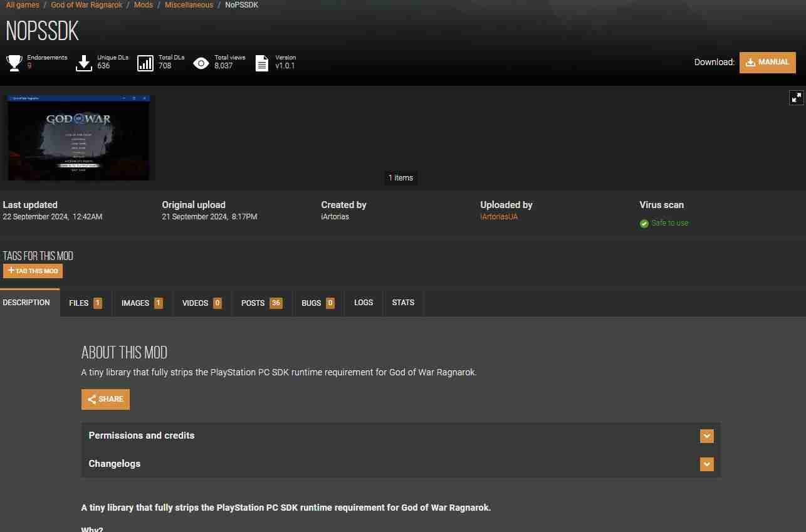Open the Logs tab
Image resolution: width=806 pixels, height=532 pixels.
tap(364, 303)
